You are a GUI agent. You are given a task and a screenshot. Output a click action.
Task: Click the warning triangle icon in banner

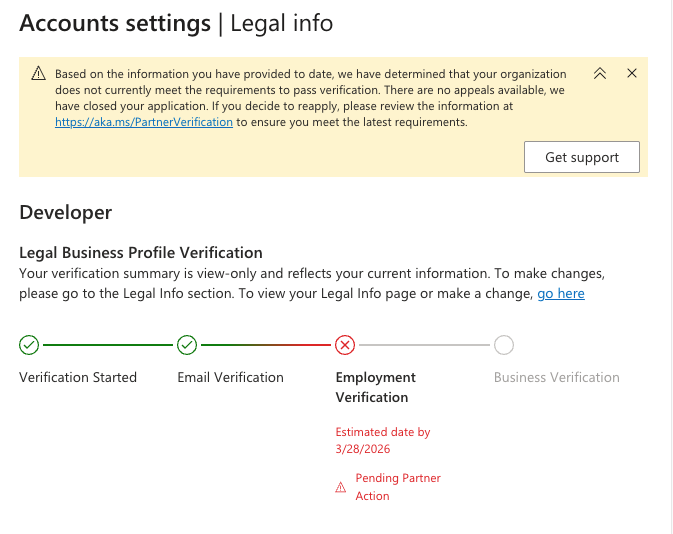tap(38, 73)
